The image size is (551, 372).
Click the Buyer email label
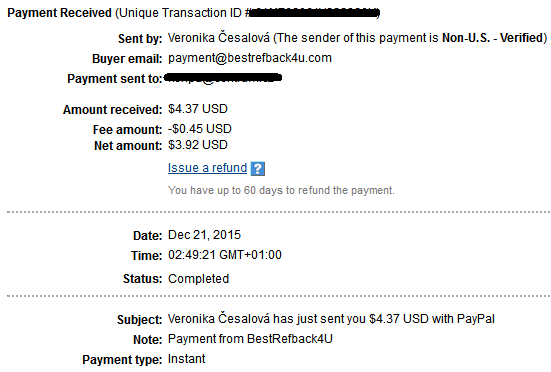point(127,59)
